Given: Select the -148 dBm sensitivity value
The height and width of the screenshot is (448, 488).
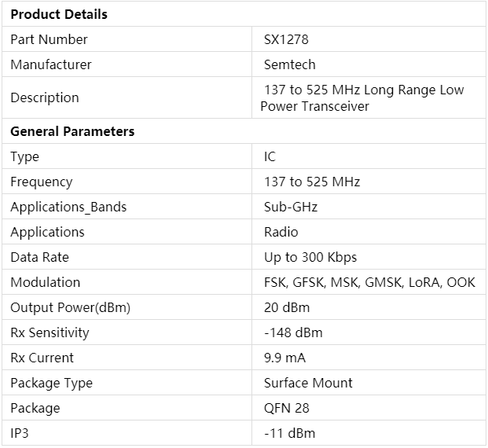Looking at the screenshot, I should pos(293,333).
